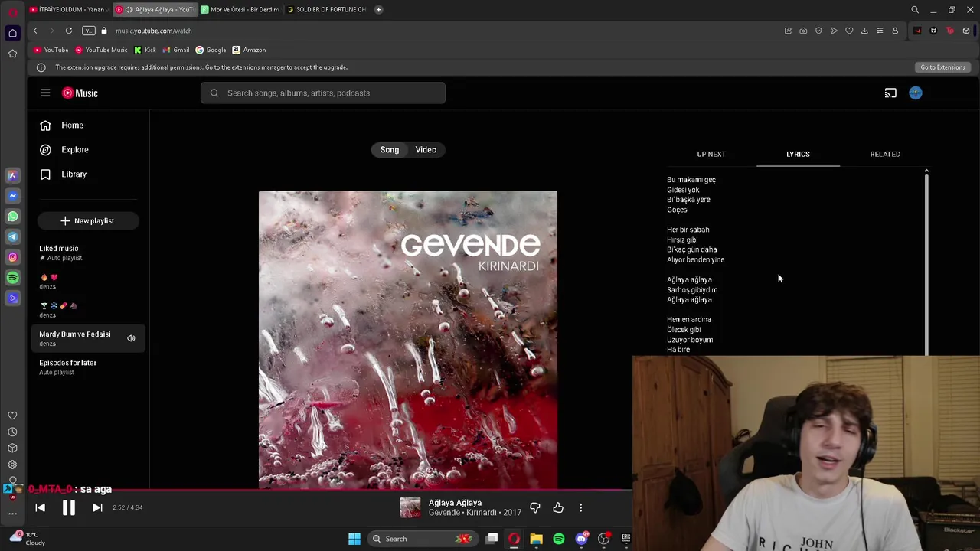980x551 pixels.
Task: Click the Gevende album cover art
Action: pos(408,340)
